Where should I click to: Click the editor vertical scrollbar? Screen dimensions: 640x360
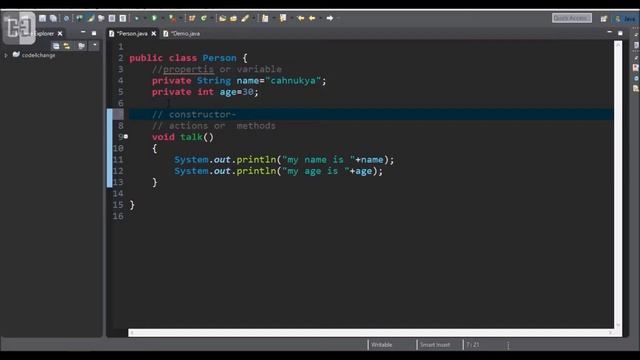pos(618,184)
